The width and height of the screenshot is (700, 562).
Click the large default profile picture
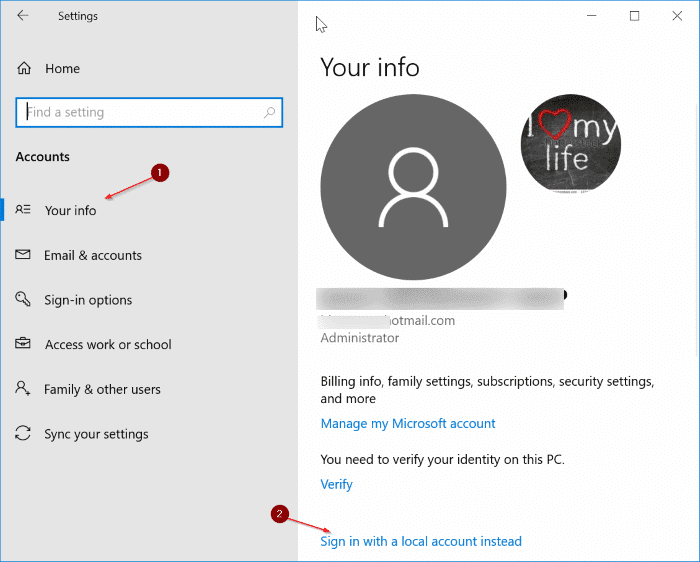tap(413, 187)
